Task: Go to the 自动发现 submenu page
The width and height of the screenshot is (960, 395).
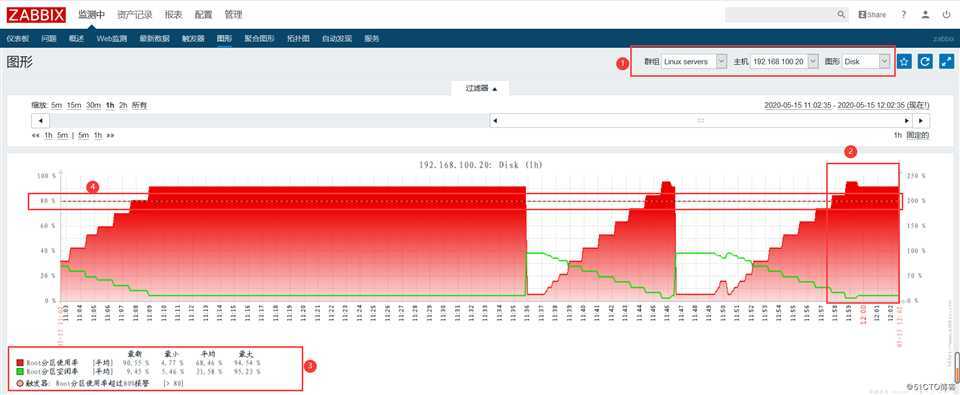Action: [x=337, y=39]
